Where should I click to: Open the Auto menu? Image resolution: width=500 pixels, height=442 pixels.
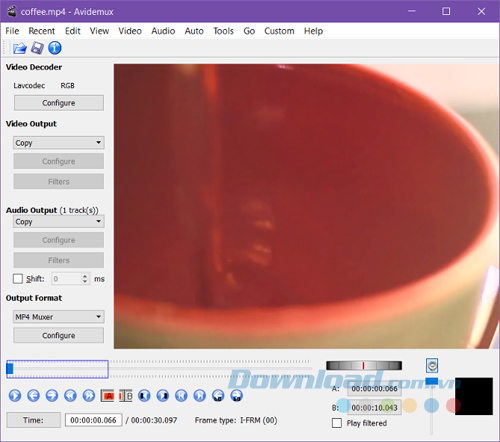pyautogui.click(x=194, y=31)
